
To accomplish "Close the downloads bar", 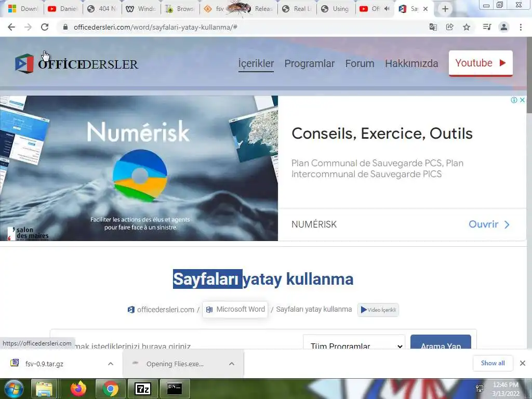I will point(523,363).
